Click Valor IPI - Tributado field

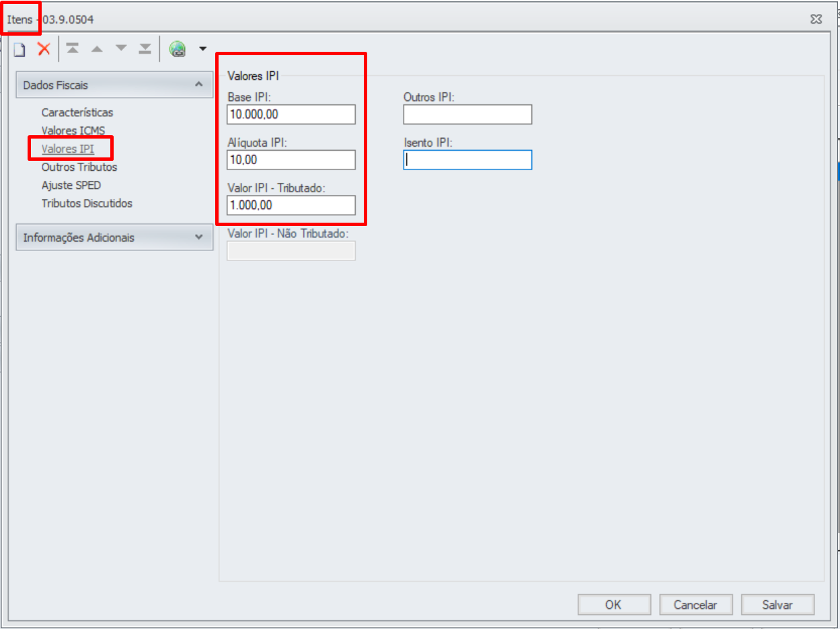291,205
